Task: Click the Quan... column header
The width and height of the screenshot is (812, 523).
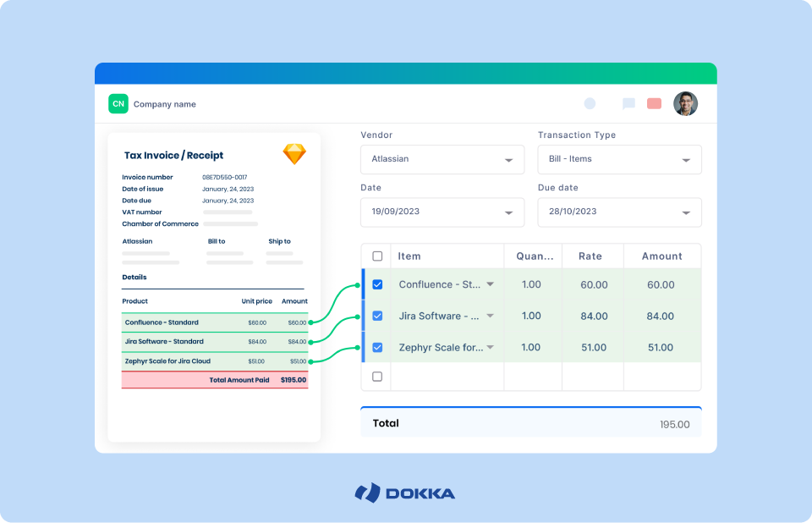Action: 535,256
